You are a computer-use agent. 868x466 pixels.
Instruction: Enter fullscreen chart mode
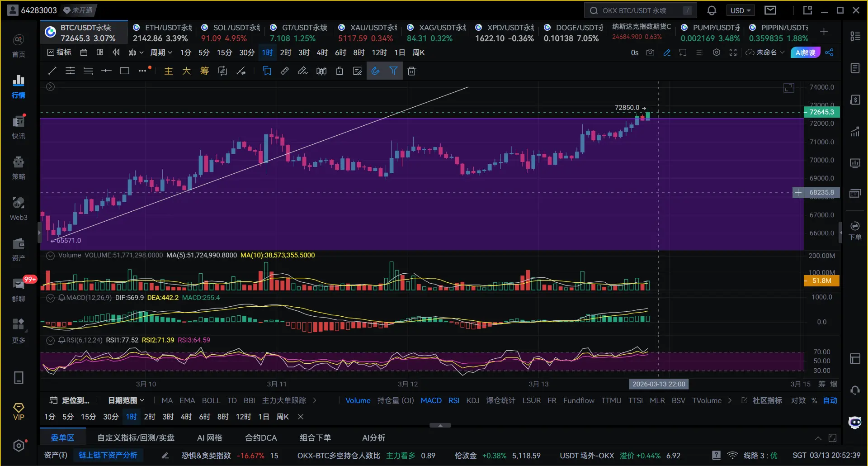(x=733, y=52)
